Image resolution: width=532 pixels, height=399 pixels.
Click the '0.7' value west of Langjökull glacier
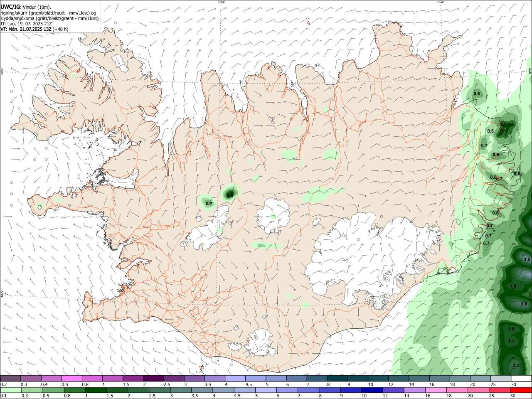pyautogui.click(x=209, y=204)
